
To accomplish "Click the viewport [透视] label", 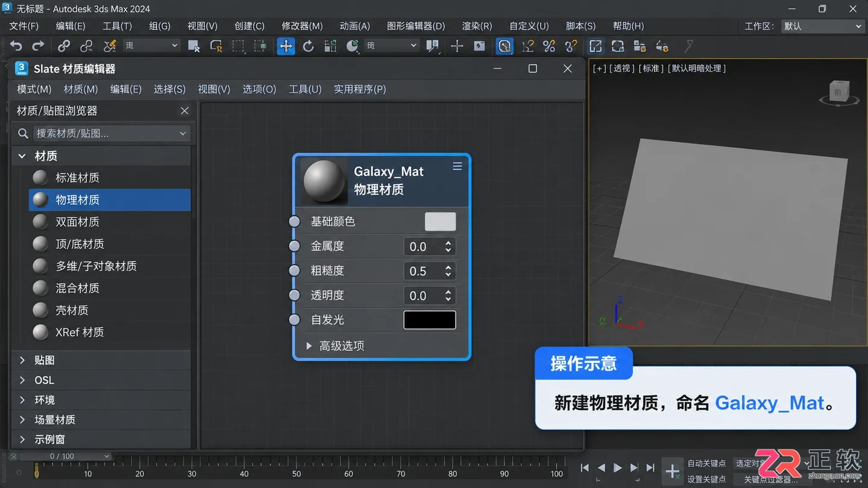I will (x=621, y=69).
